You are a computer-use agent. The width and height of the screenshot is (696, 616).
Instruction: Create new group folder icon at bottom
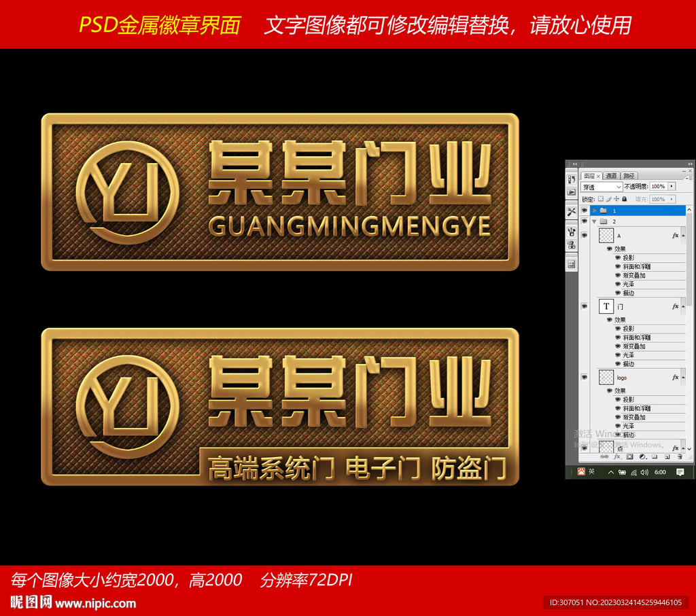[655, 456]
